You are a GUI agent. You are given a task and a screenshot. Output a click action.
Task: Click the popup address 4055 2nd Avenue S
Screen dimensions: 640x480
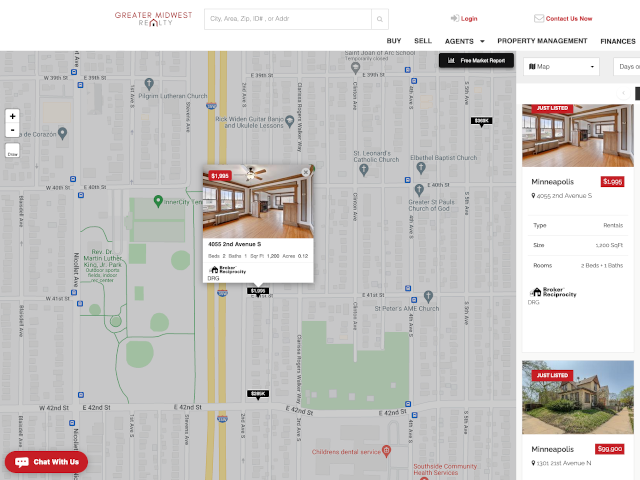(234, 244)
